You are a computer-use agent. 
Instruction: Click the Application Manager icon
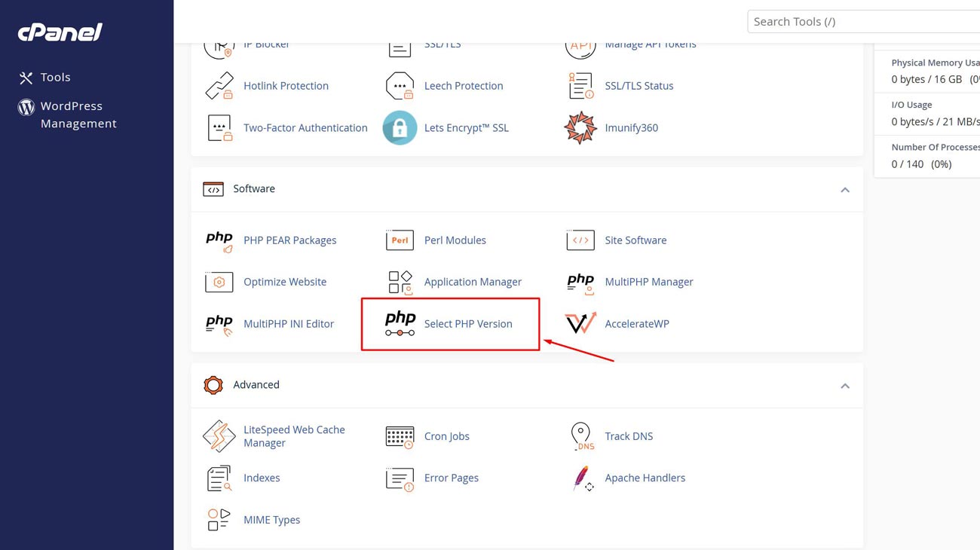click(400, 283)
